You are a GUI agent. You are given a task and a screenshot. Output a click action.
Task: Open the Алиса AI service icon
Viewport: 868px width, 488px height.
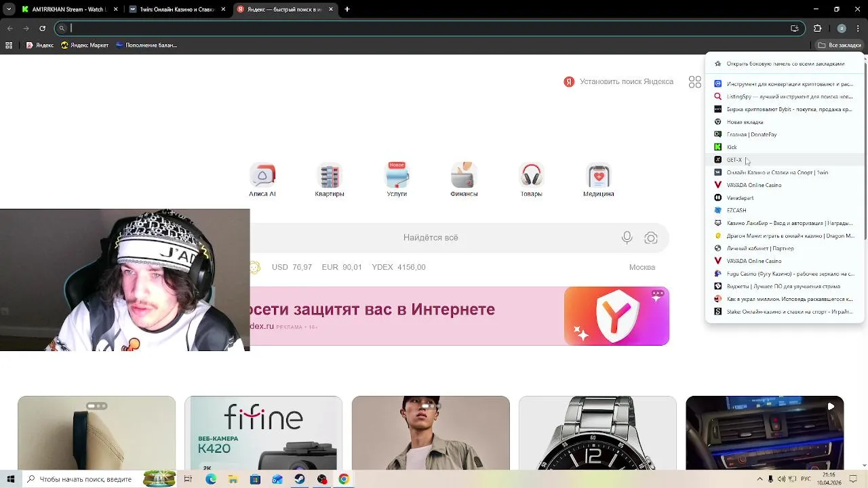(x=262, y=180)
